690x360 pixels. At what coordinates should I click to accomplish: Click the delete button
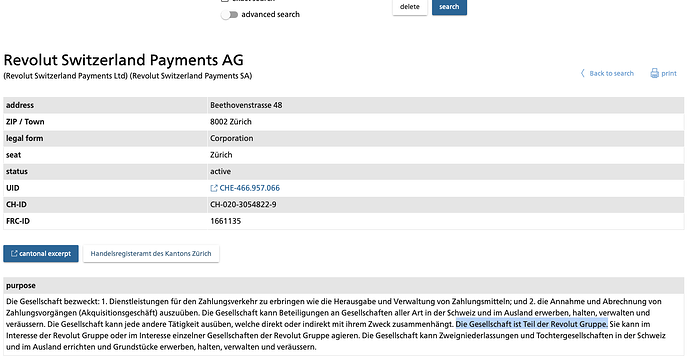click(x=410, y=7)
